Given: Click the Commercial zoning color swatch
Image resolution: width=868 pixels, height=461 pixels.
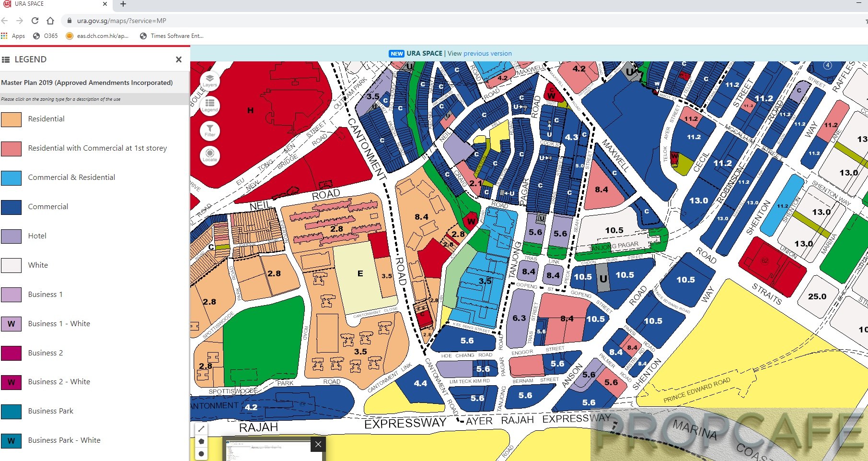Looking at the screenshot, I should pos(12,207).
